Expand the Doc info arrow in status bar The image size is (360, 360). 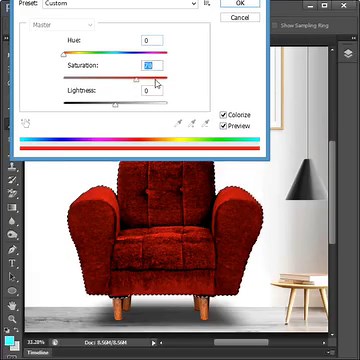coord(153,343)
